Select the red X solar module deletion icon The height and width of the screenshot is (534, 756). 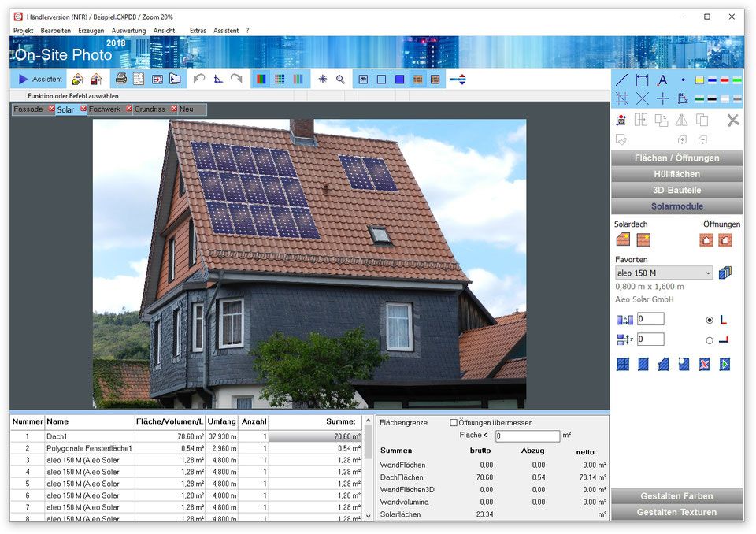tap(703, 364)
